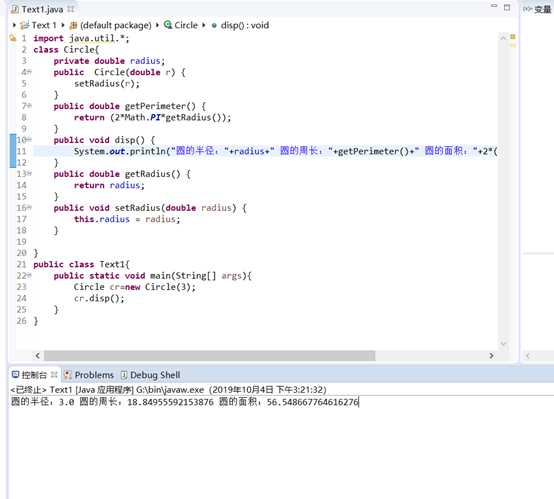
Task: Expand the breadcrumb arrow before Circle
Action: pyautogui.click(x=157, y=25)
